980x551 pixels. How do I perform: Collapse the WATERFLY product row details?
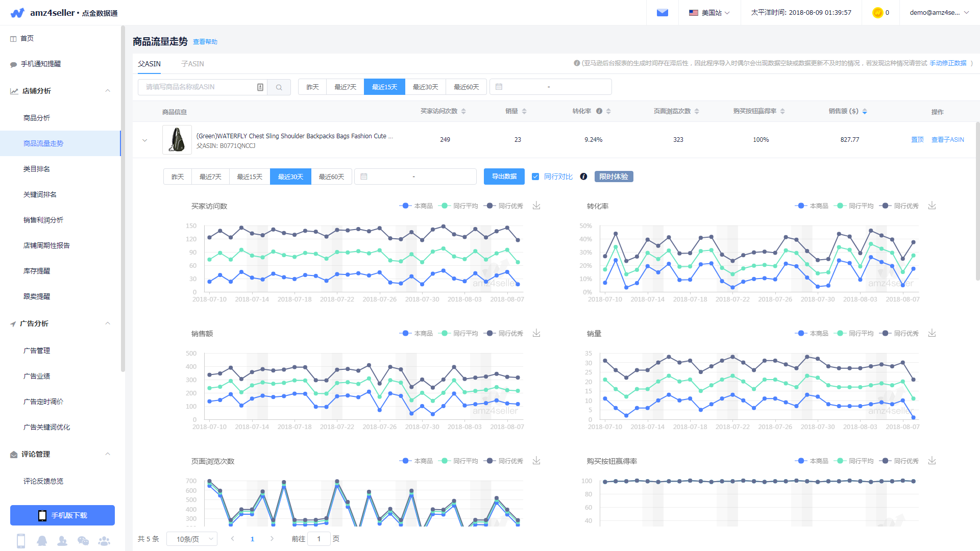[x=144, y=140]
